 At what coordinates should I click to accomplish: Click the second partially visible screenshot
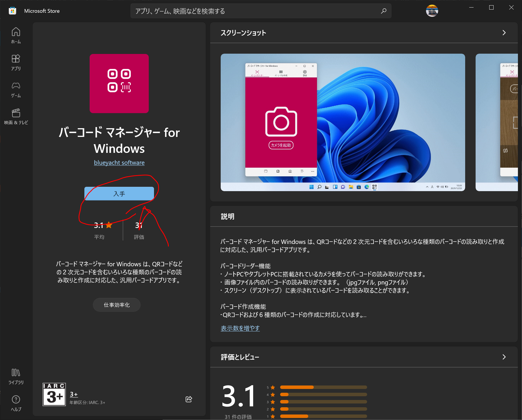click(497, 122)
